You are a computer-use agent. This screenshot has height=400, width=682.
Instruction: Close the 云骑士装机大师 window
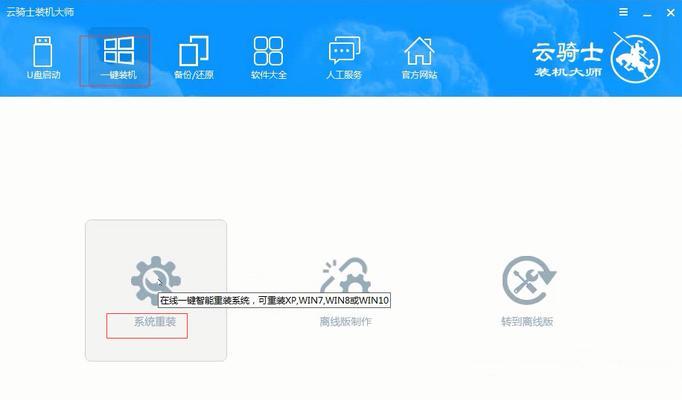pyautogui.click(x=671, y=13)
